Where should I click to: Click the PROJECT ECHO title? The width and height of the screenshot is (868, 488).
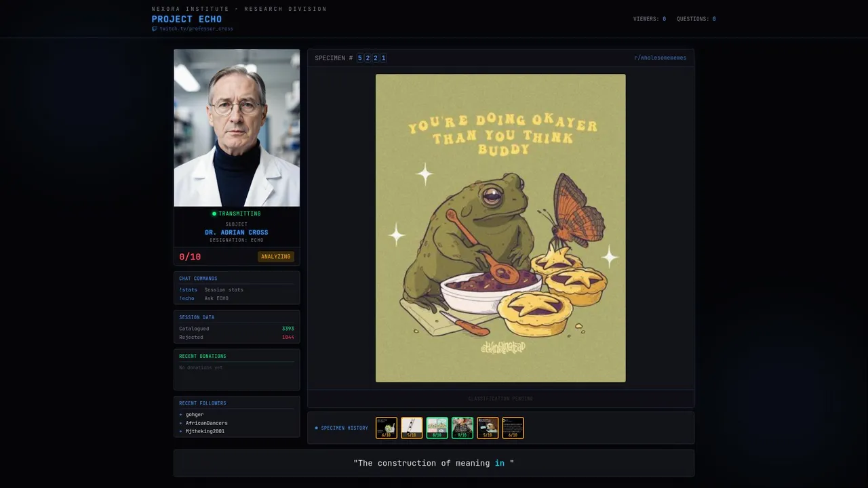pos(186,19)
